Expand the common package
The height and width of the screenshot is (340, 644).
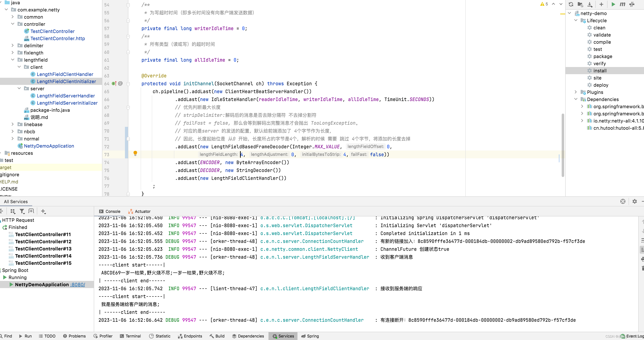click(x=13, y=17)
